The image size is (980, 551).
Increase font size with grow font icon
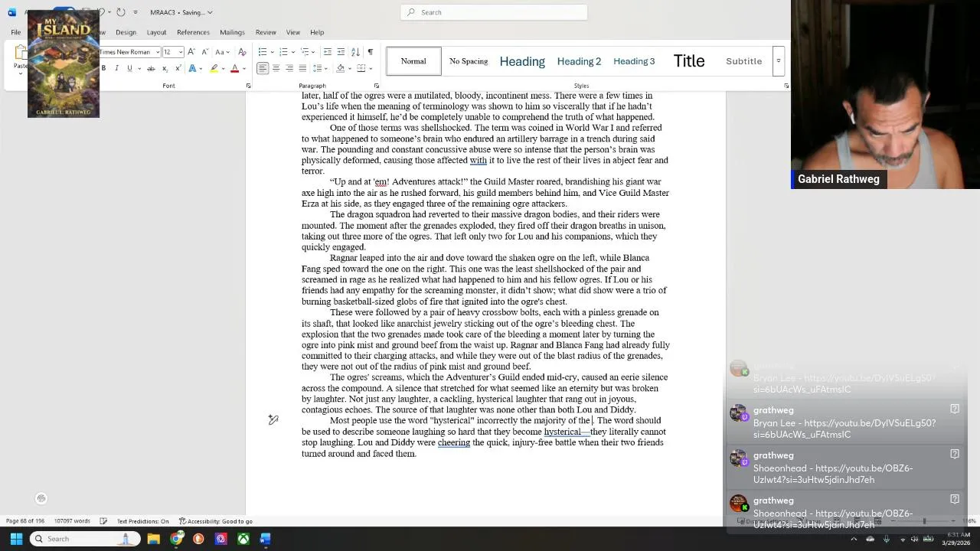pos(191,52)
